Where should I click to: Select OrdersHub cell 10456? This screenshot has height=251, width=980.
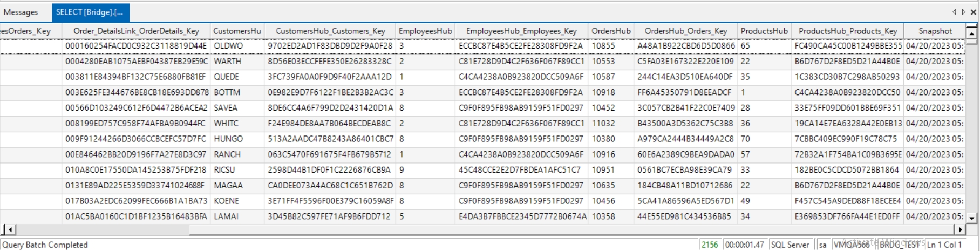click(611, 201)
